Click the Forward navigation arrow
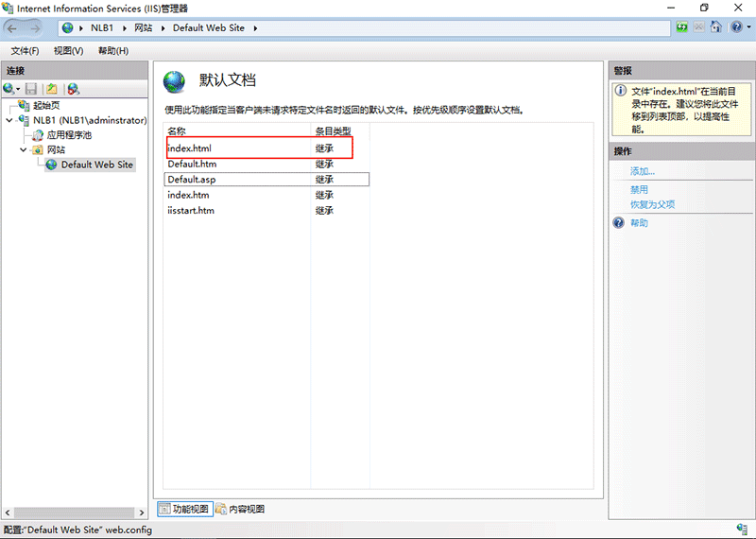This screenshot has width=756, height=539. click(35, 28)
